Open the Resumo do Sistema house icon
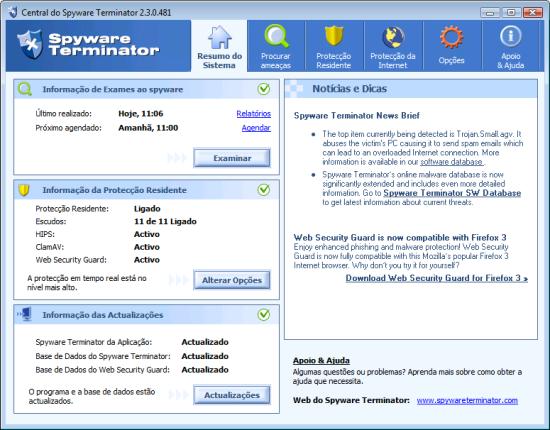The height and width of the screenshot is (430, 550). (220, 37)
